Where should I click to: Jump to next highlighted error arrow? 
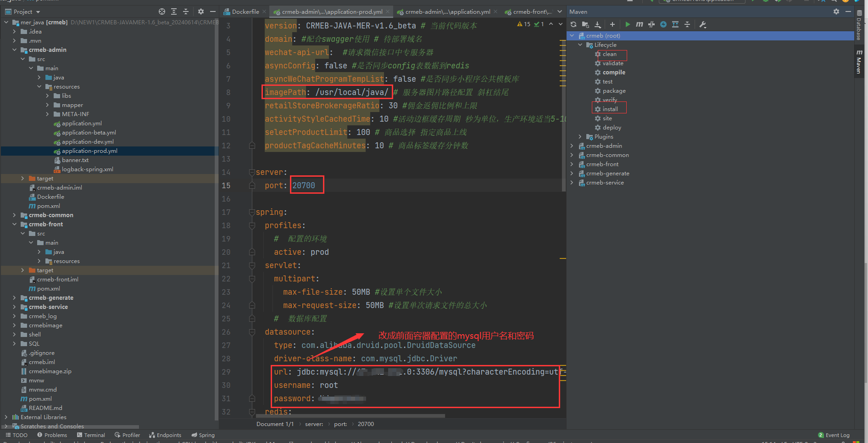pos(560,24)
